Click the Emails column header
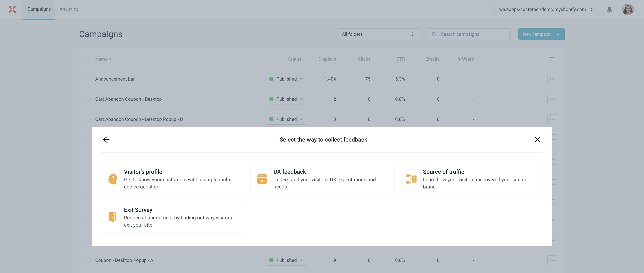Image resolution: width=644 pixels, height=273 pixels. click(432, 59)
